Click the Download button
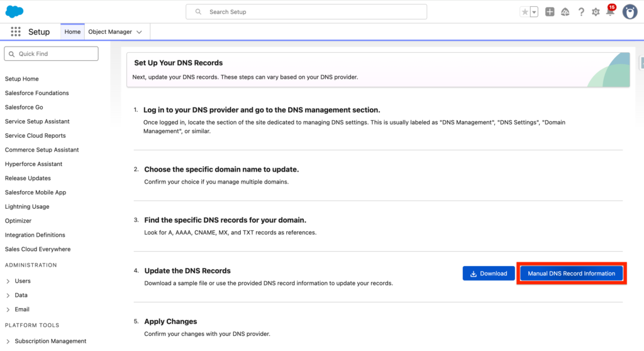The width and height of the screenshot is (644, 351). click(489, 274)
